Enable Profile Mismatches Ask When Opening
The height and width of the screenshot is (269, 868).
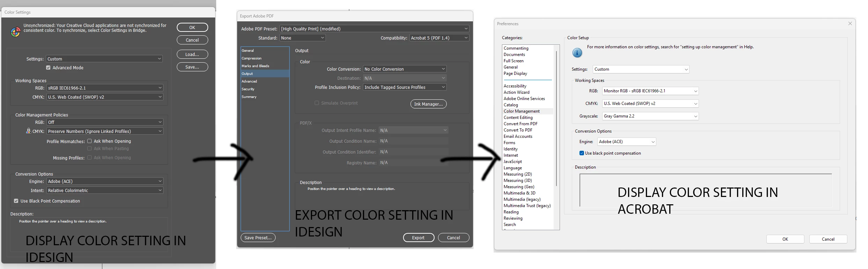coord(89,141)
